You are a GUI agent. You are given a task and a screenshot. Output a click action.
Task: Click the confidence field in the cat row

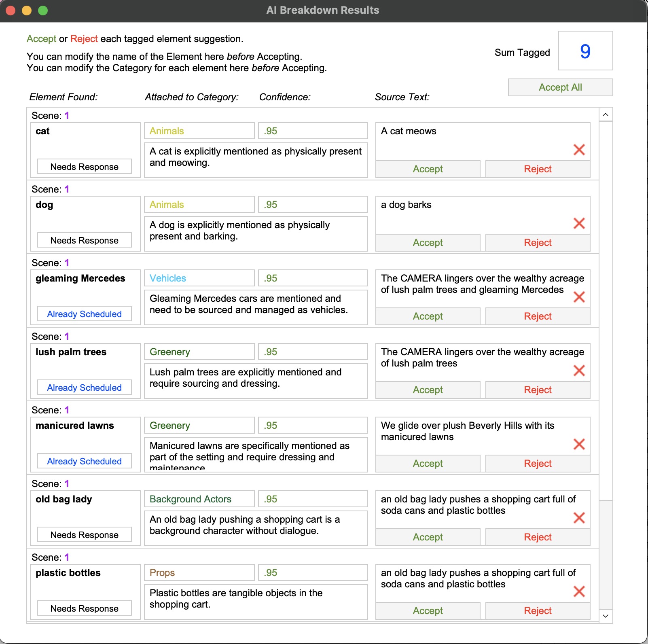[x=313, y=131]
